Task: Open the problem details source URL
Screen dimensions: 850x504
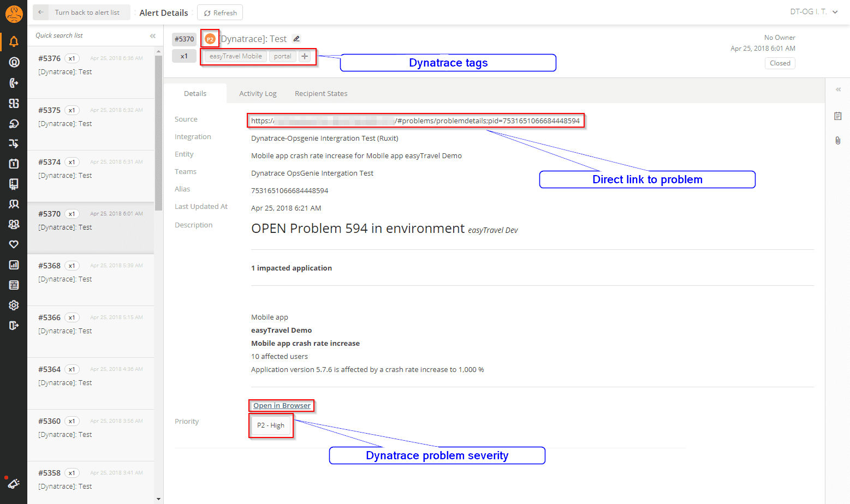Action: pyautogui.click(x=415, y=121)
